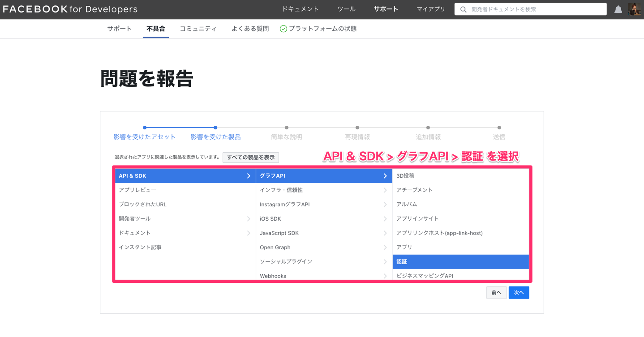Select JavaScript SDK product
The image size is (644, 337).
coord(324,233)
